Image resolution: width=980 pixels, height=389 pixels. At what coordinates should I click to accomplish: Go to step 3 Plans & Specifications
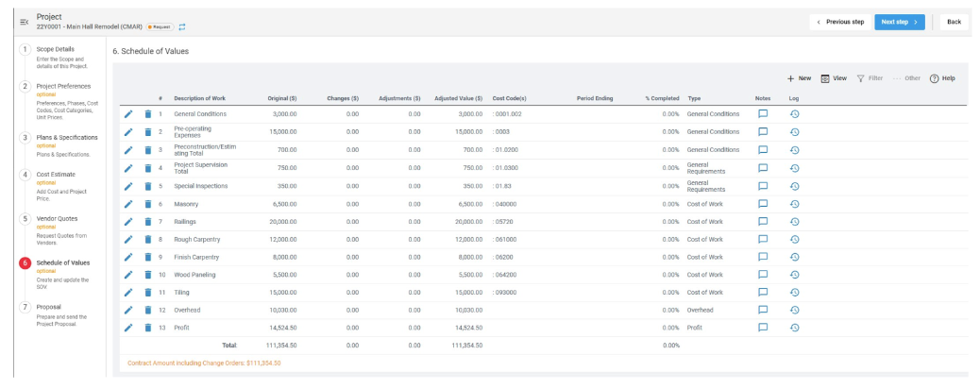[67, 138]
